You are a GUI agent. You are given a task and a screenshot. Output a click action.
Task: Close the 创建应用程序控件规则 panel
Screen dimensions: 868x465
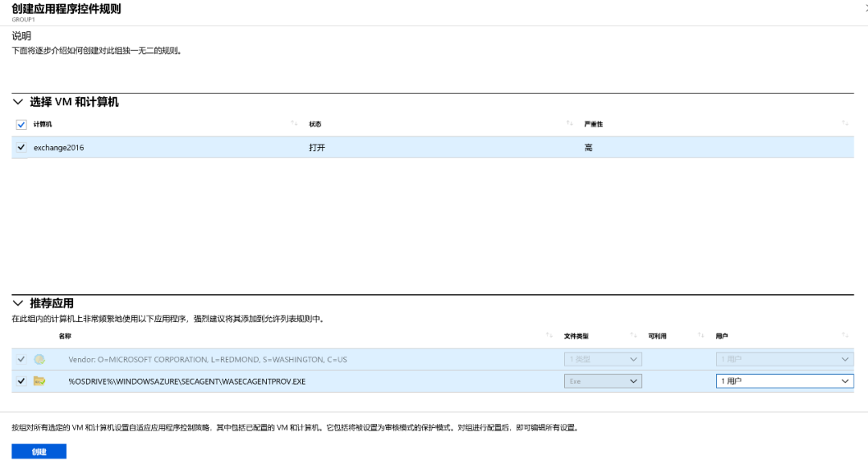864,6
